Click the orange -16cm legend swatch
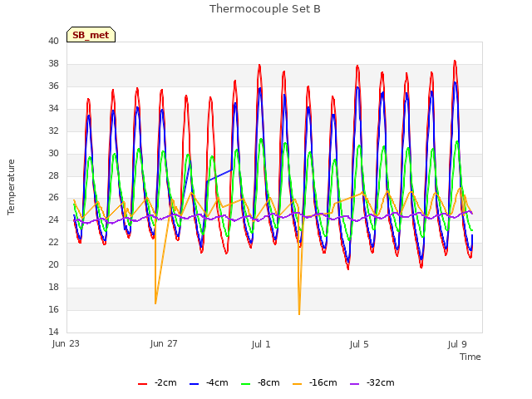Viewport: 532px width, 399px height. (298, 384)
